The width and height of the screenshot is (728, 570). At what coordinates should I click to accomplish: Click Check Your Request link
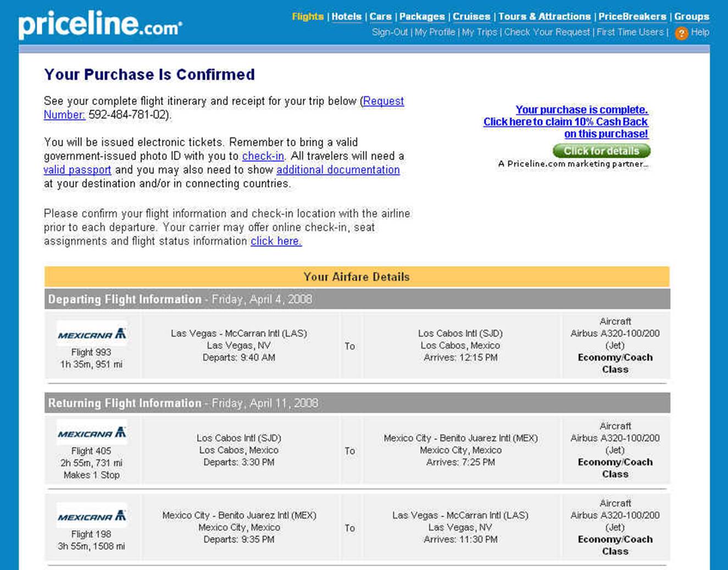click(x=547, y=32)
